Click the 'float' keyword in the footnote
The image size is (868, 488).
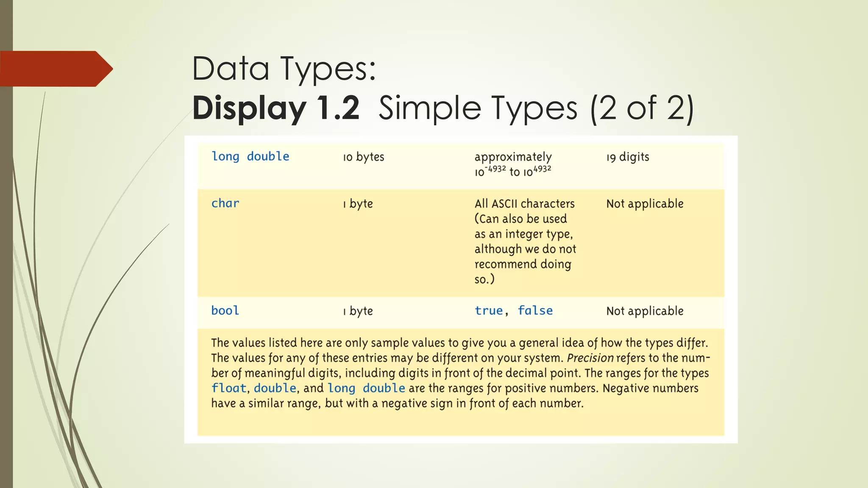coord(229,388)
